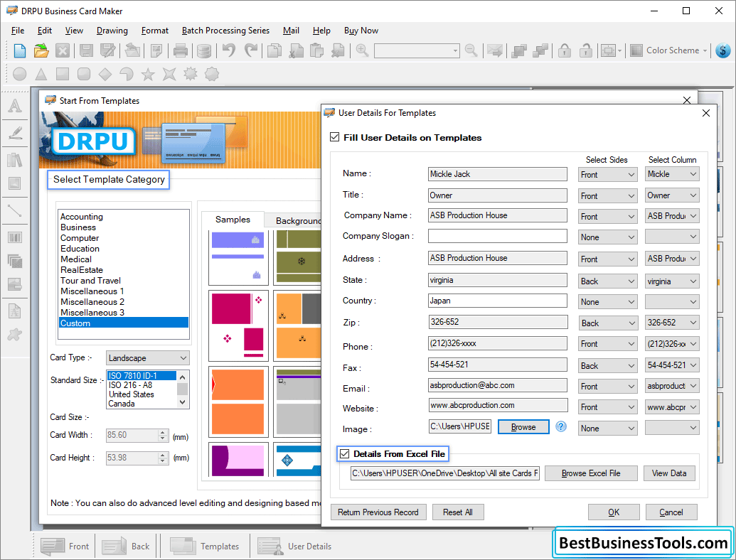Viewport: 736px width, 560px height.
Task: Select the solid orange template thumbnail
Action: click(x=238, y=401)
